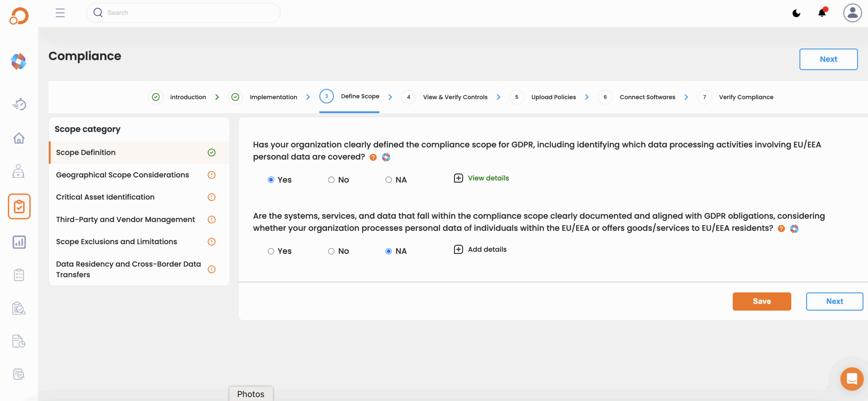Open notifications via the bell icon

point(821,13)
